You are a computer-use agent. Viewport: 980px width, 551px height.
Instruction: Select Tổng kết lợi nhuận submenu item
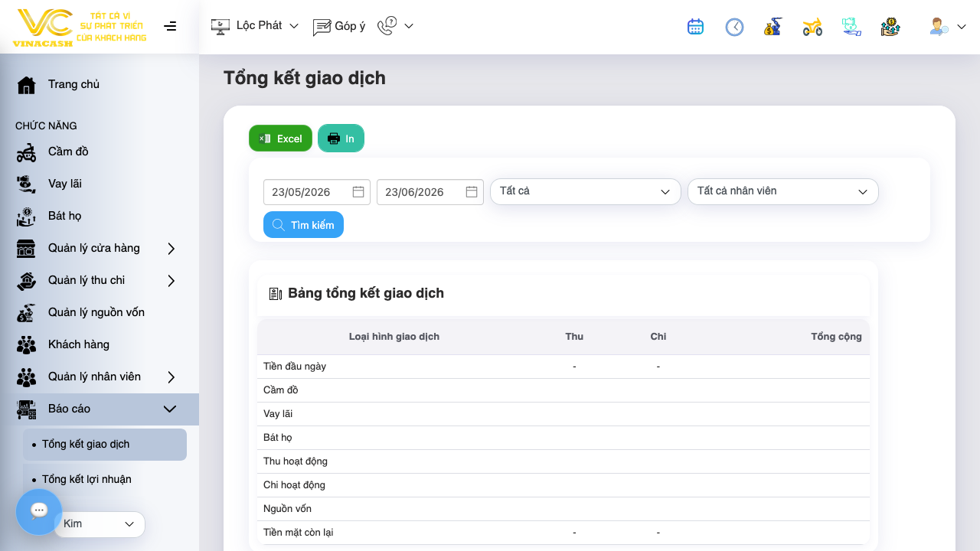point(105,480)
